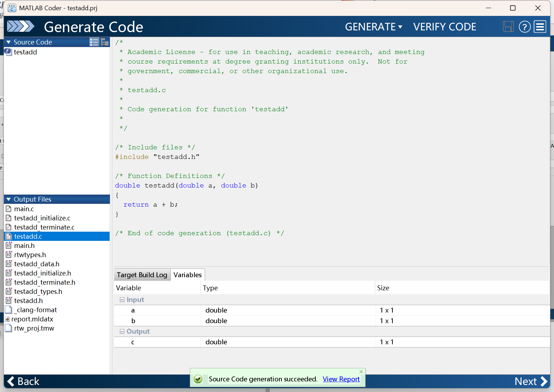Image resolution: width=554 pixels, height=392 pixels.
Task: Click the workflow arrows icon in header
Action: coord(21,26)
